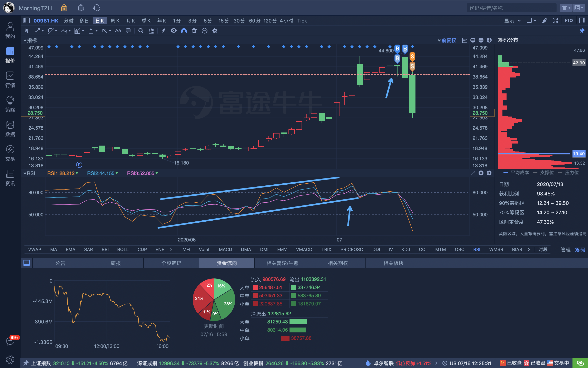Viewport: 588px width, 368px height.
Task: Open the chart layout square dropdown
Action: pyautogui.click(x=531, y=20)
